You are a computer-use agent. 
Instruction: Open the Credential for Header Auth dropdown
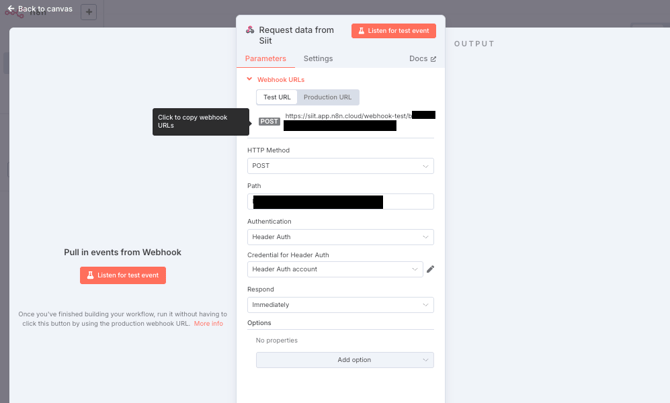(x=335, y=269)
